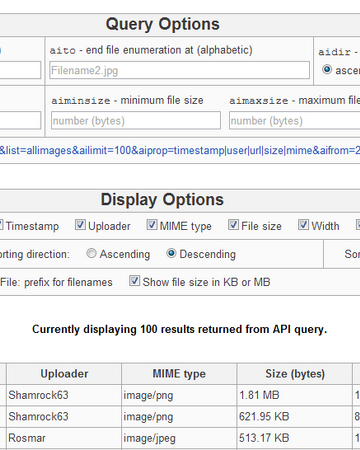Toggle Show file size in KB or MB

coord(134,281)
